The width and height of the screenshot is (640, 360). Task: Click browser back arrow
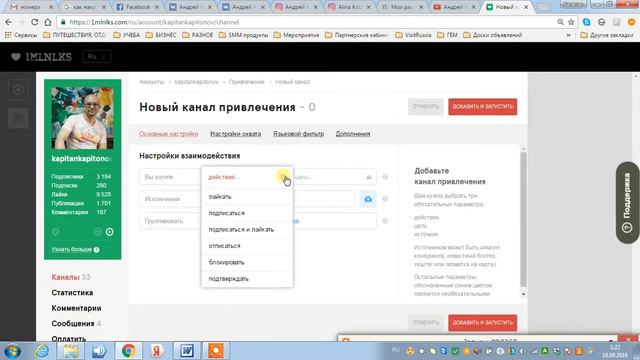[9, 22]
